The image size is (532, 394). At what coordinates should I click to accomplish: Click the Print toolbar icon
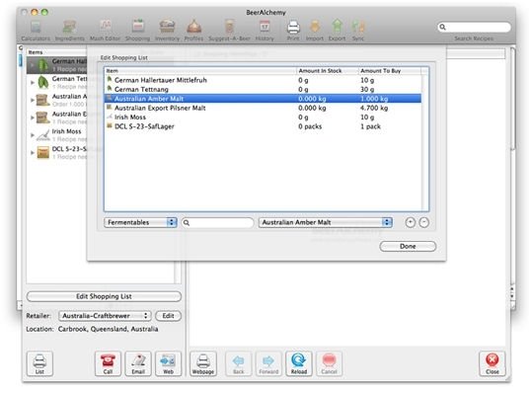pyautogui.click(x=293, y=31)
